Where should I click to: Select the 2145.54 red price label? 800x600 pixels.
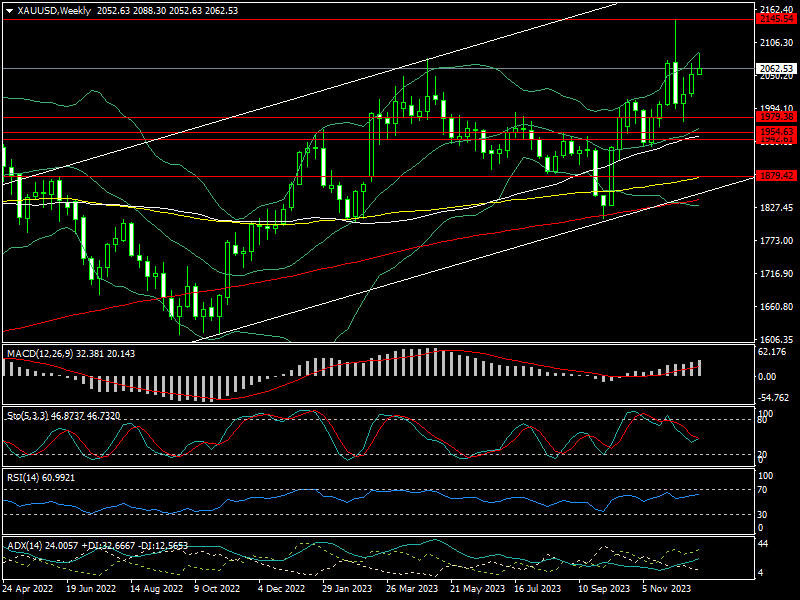776,19
